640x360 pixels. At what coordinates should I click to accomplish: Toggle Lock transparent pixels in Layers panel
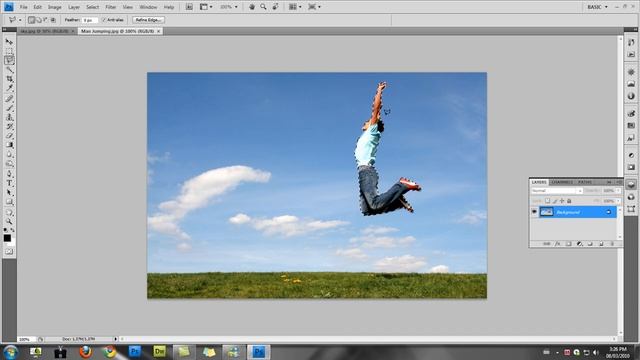click(547, 201)
